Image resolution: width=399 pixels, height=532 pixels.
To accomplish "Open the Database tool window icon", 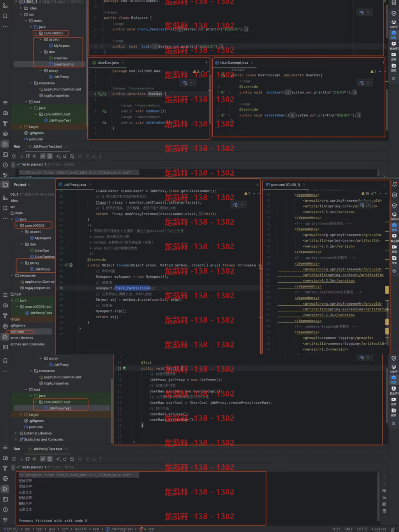I will [394, 195].
